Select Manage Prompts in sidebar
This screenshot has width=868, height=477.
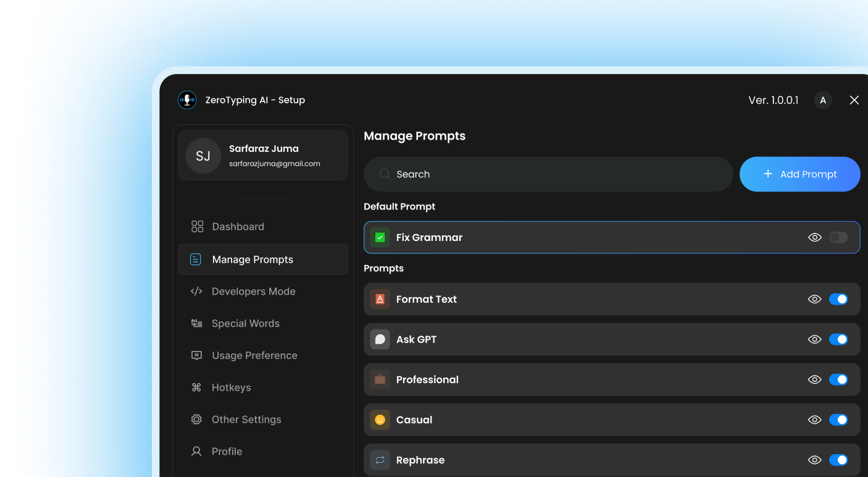coord(263,260)
